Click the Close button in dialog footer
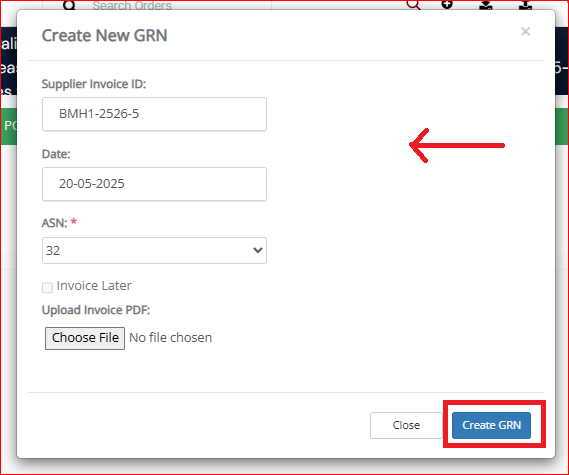The image size is (569, 475). point(406,425)
